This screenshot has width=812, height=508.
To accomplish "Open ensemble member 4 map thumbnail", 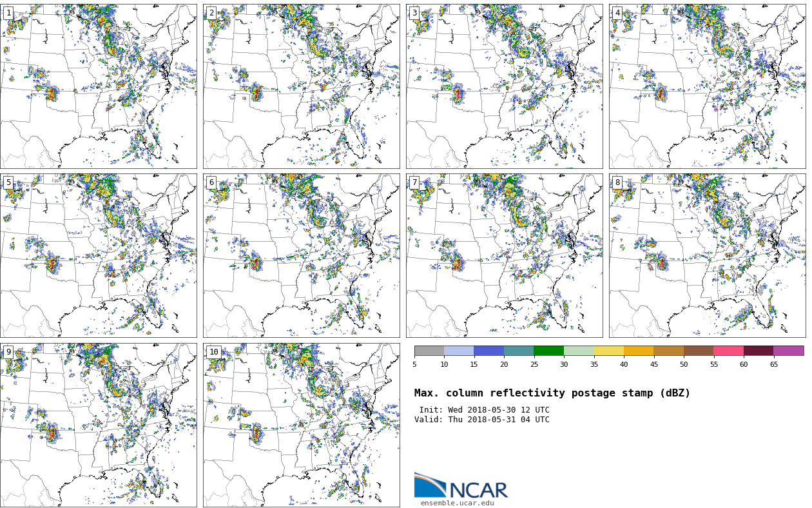I will [707, 86].
